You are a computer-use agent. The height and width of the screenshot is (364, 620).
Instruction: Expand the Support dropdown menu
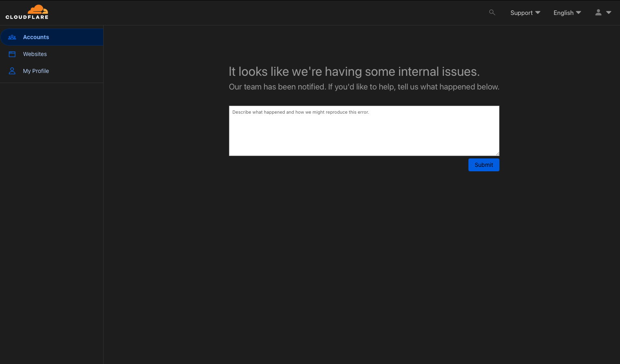point(525,12)
